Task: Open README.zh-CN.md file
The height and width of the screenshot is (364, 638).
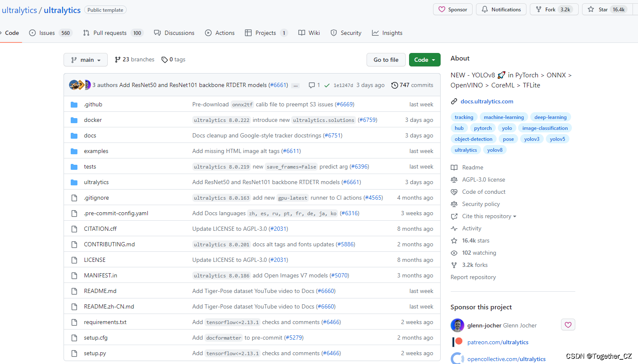Action: (x=109, y=307)
